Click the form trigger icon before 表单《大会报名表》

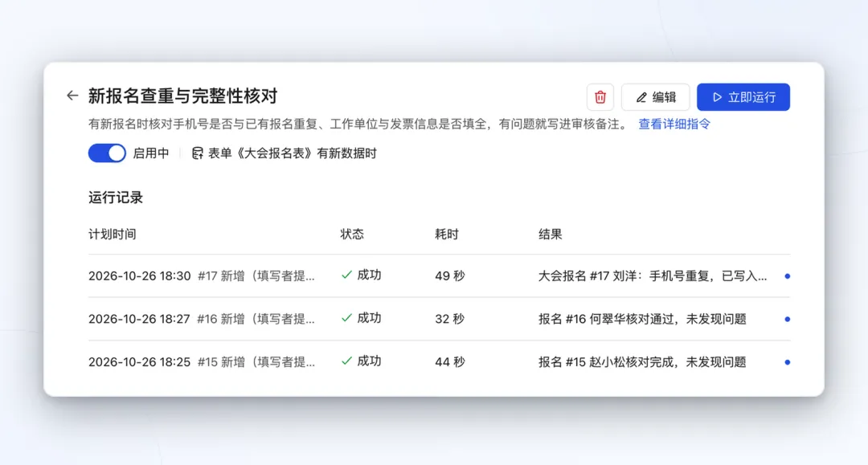197,153
